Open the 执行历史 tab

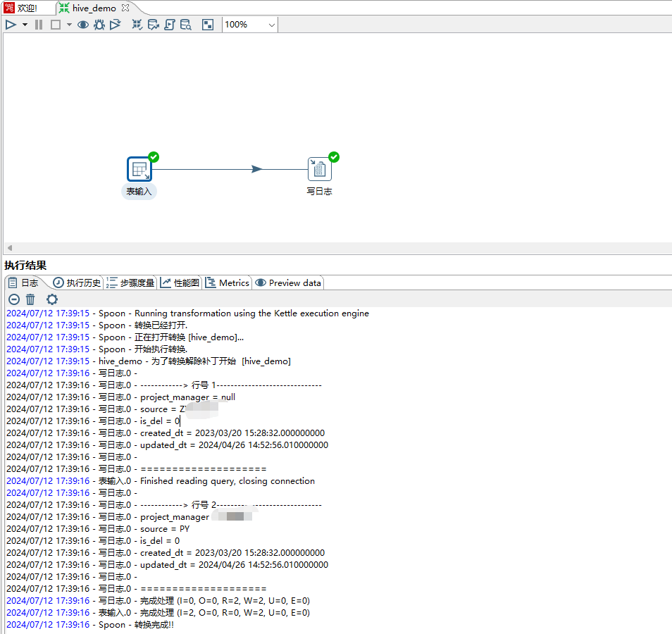[77, 282]
